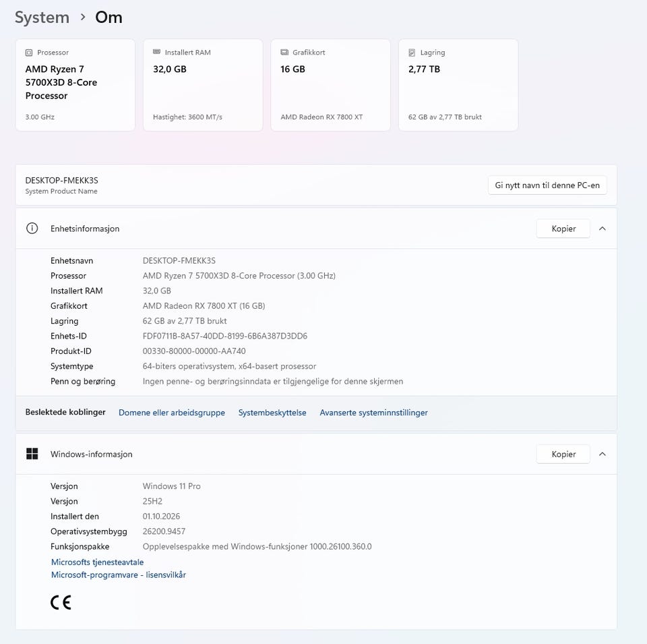Click the CE marking logo
The width and height of the screenshot is (647, 644).
[61, 602]
